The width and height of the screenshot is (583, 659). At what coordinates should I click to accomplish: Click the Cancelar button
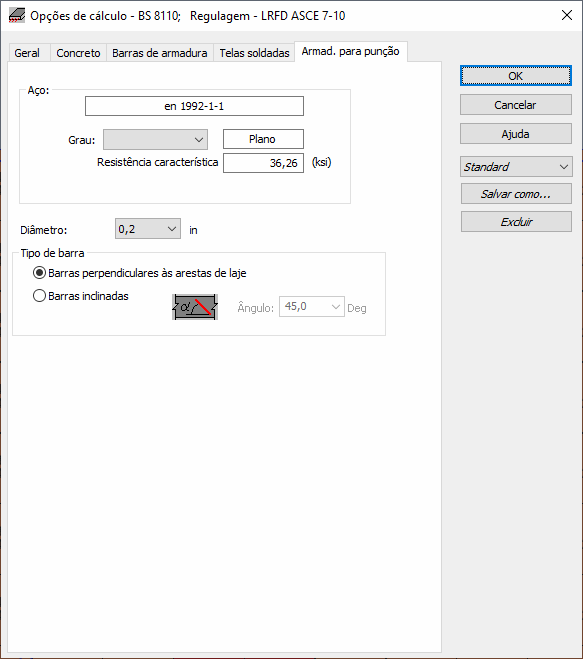pos(516,105)
